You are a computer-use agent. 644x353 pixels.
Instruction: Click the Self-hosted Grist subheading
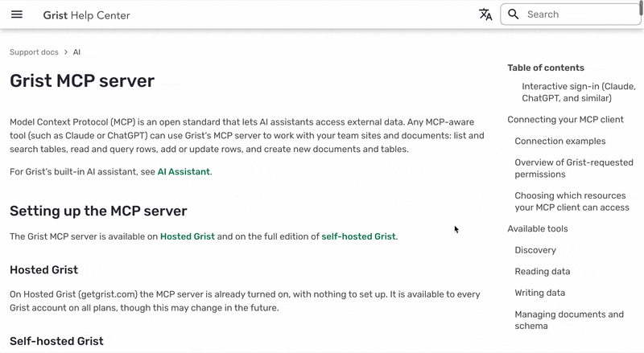(x=56, y=341)
